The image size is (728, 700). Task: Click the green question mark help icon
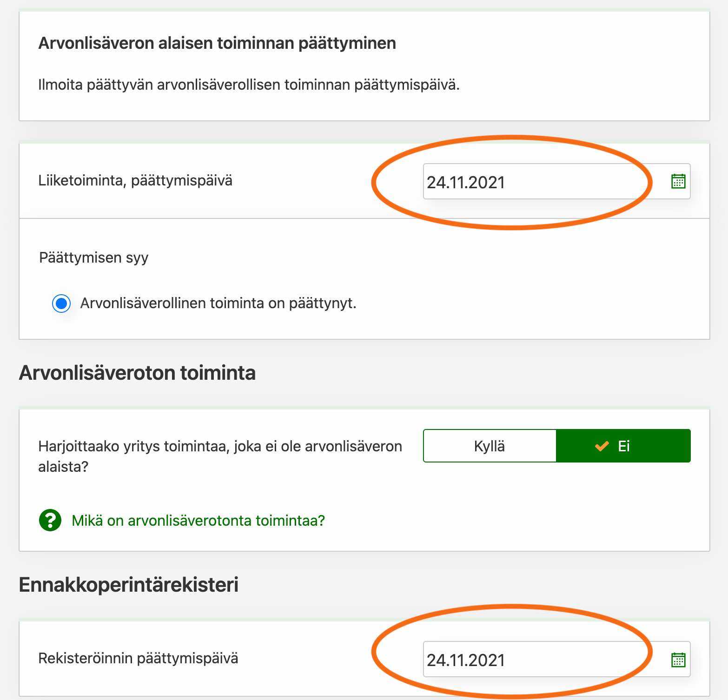click(50, 520)
